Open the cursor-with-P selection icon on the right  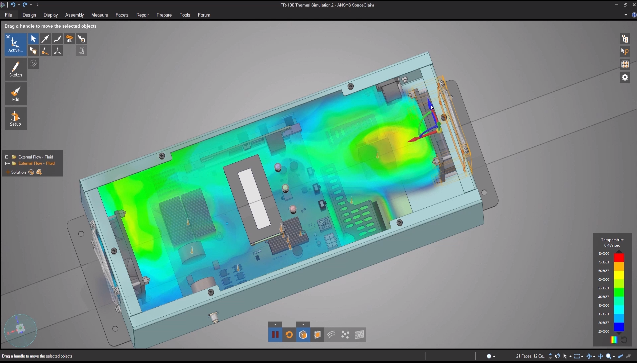click(x=625, y=51)
